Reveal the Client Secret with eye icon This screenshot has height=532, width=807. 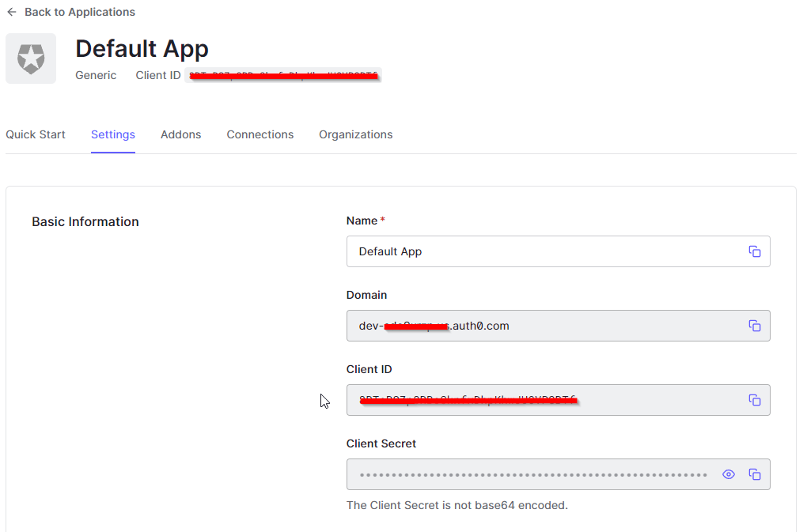(x=729, y=474)
